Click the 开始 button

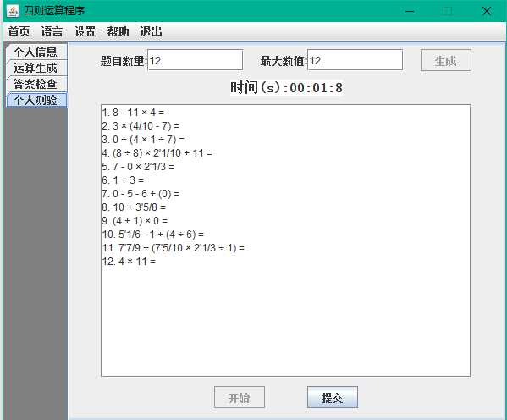240,397
